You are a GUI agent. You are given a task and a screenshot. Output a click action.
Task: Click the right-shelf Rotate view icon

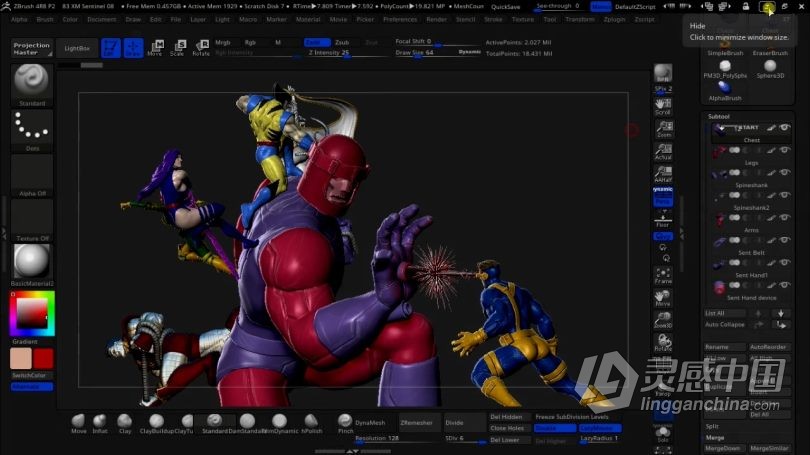663,342
